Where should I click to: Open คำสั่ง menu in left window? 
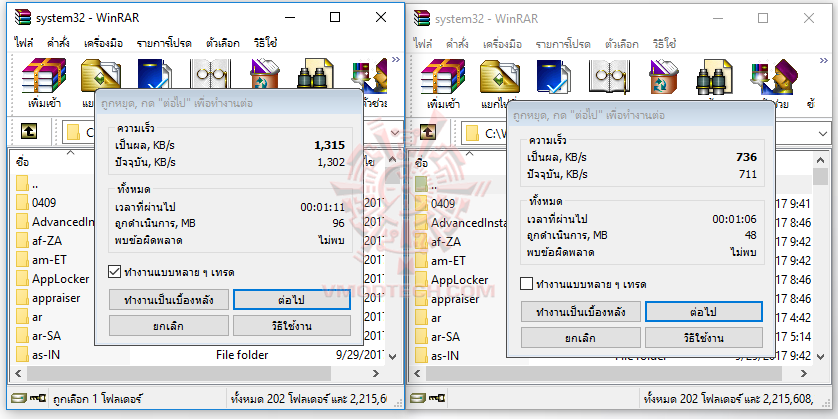pos(58,44)
